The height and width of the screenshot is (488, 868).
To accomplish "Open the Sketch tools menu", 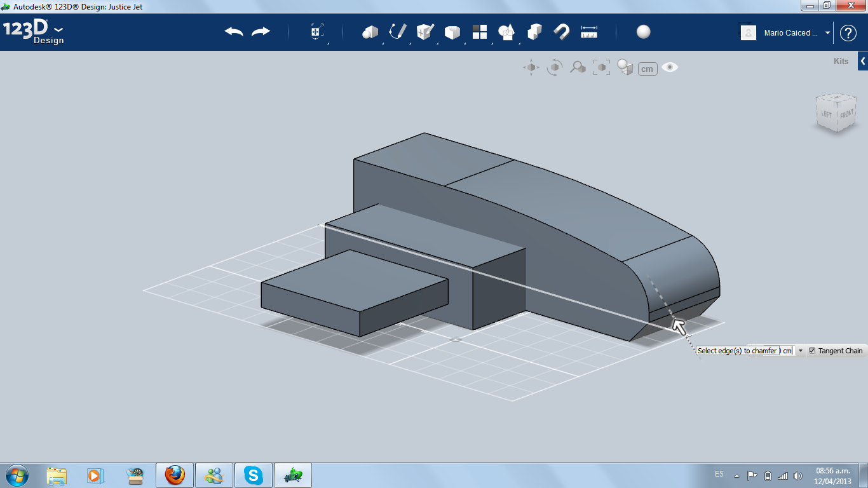I will (398, 32).
